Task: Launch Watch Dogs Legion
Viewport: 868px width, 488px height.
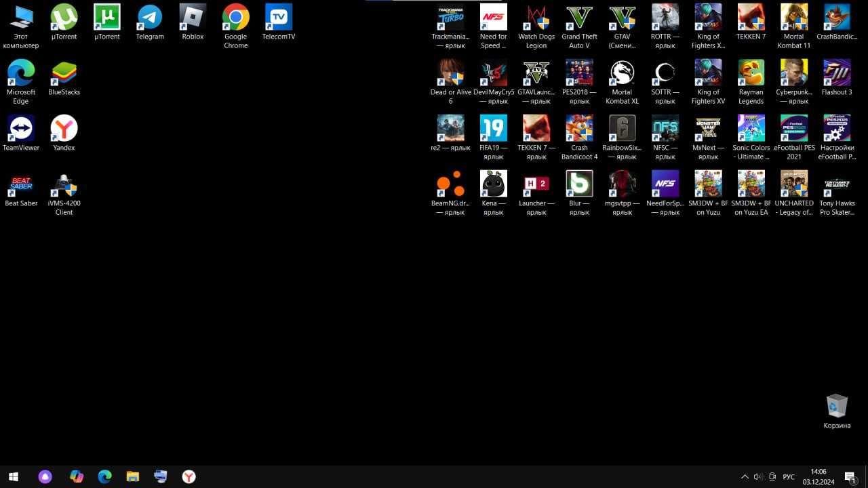Action: (536, 27)
